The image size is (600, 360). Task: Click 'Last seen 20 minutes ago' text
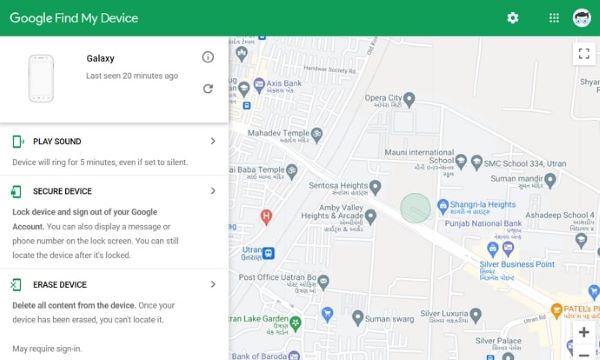coord(132,76)
